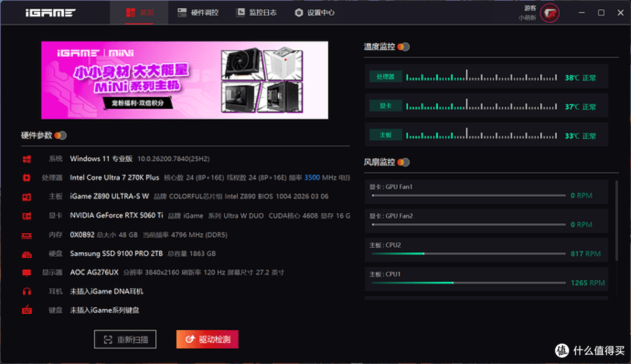Select AOC AG276UX monitor text
Image resolution: width=631 pixels, height=364 pixels.
(94, 272)
